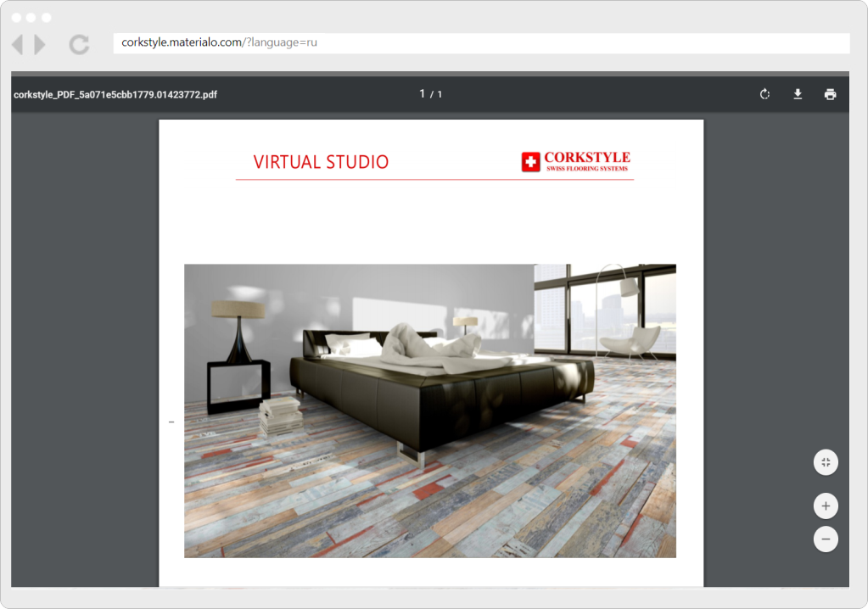868x609 pixels.
Task: Click the first window control dot
Action: [15, 17]
